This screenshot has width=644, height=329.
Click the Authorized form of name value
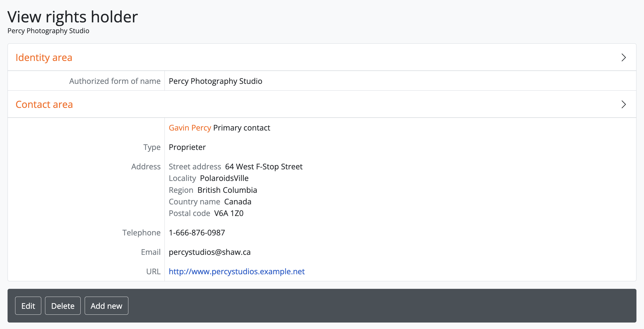(x=215, y=81)
